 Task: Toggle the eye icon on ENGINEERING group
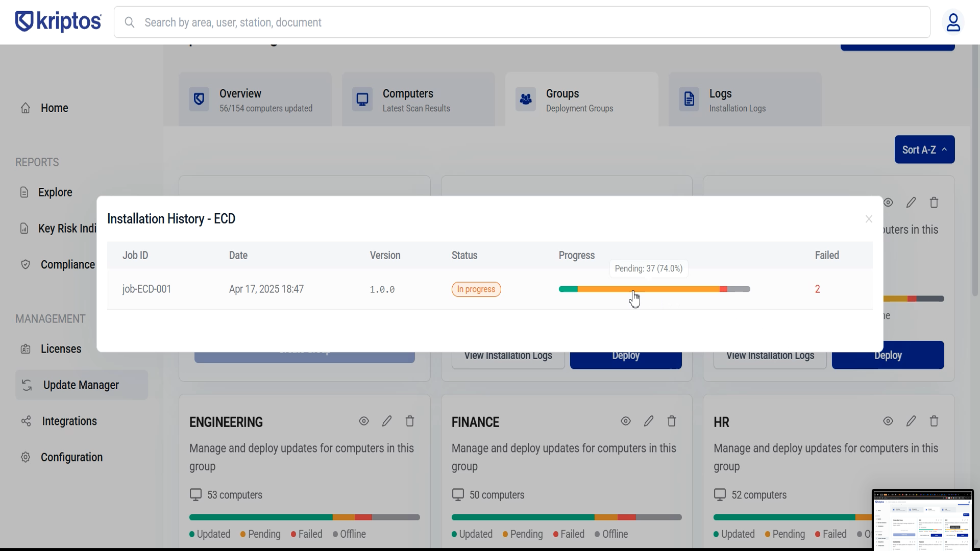click(x=363, y=421)
